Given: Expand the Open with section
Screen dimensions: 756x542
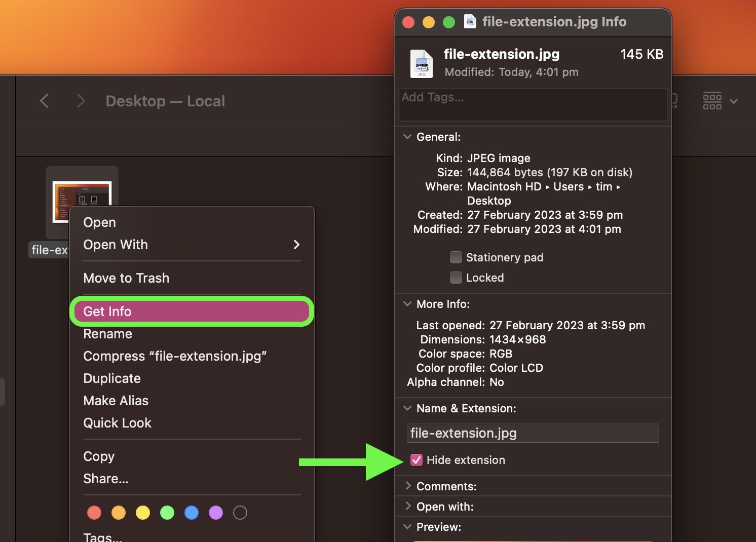Looking at the screenshot, I should [x=408, y=506].
